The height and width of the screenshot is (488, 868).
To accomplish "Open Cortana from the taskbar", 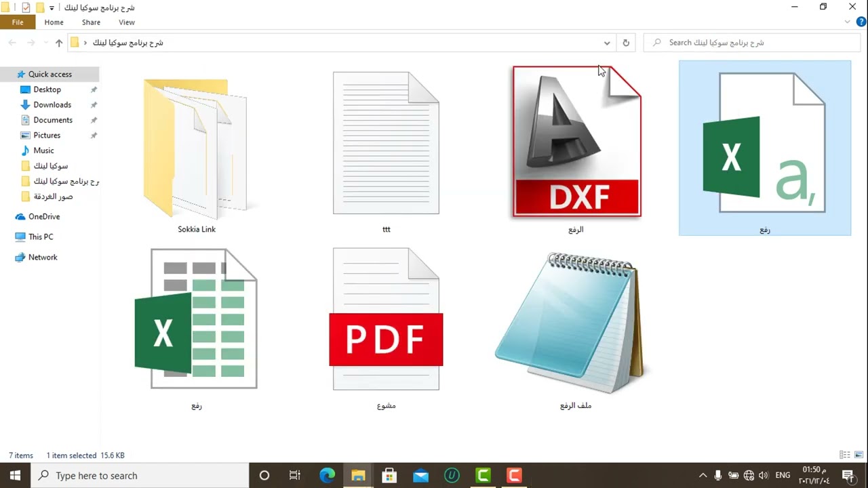I will tap(264, 476).
